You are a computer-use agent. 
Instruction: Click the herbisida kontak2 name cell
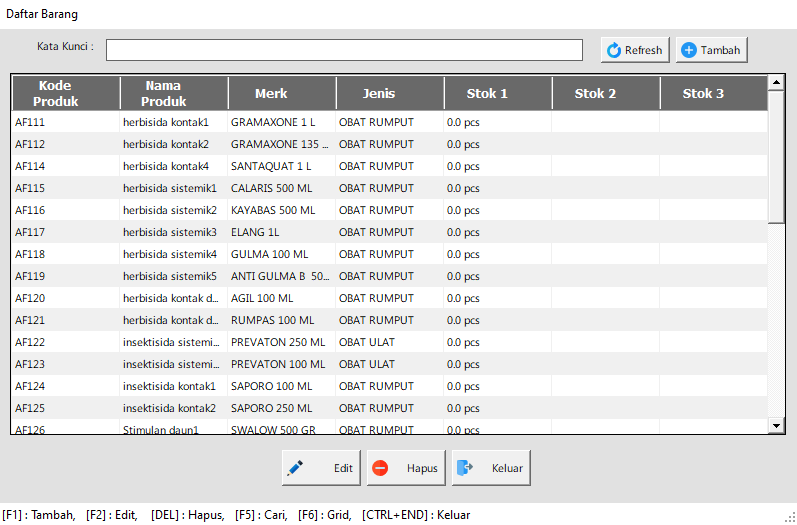pyautogui.click(x=173, y=144)
